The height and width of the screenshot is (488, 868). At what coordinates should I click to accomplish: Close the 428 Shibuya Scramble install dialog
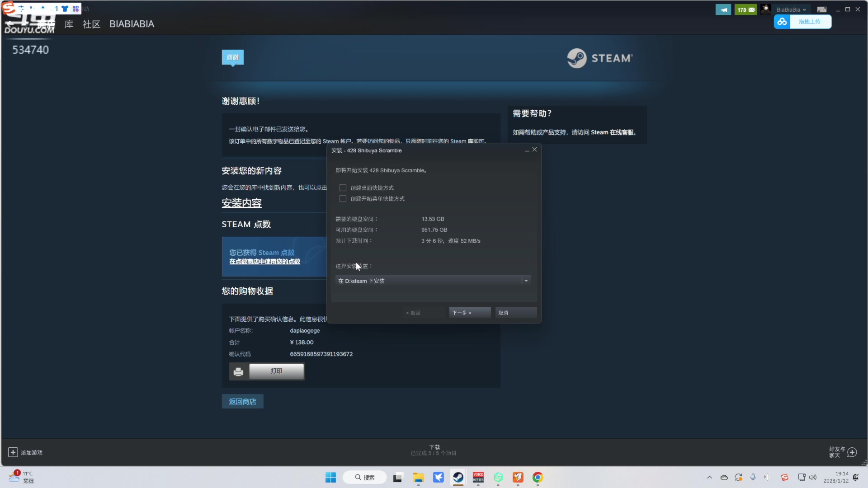534,150
